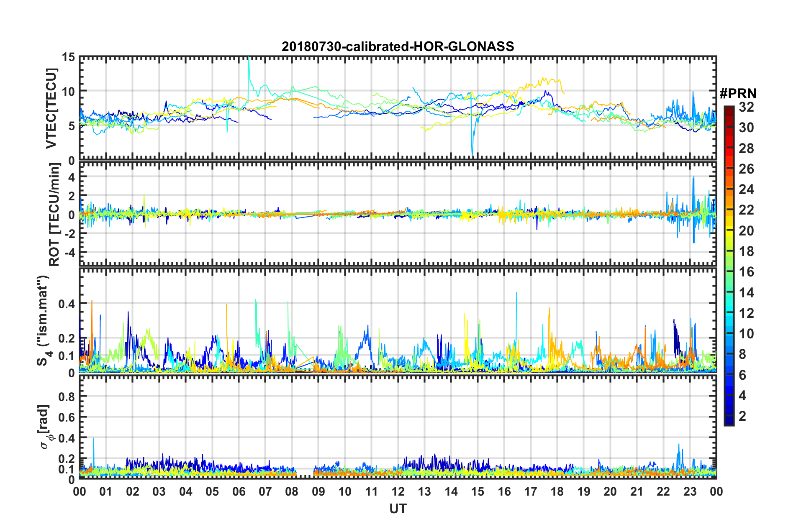Click the 15 tick label on VTEC axis
This screenshot has height=532, width=796.
(68, 57)
